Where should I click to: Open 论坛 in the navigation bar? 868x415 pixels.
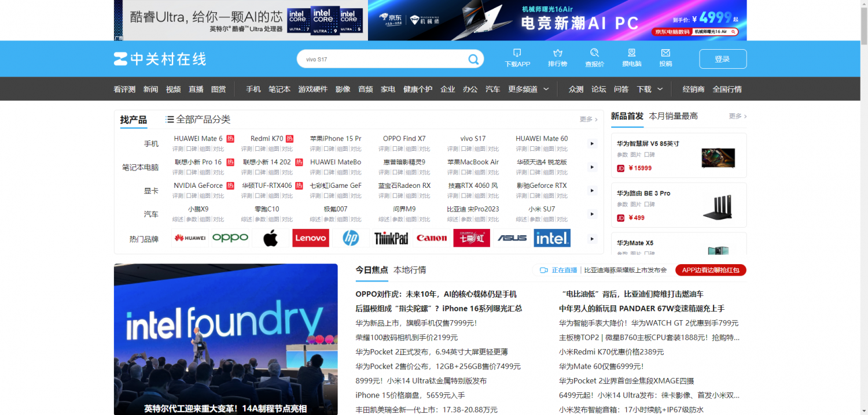point(599,89)
